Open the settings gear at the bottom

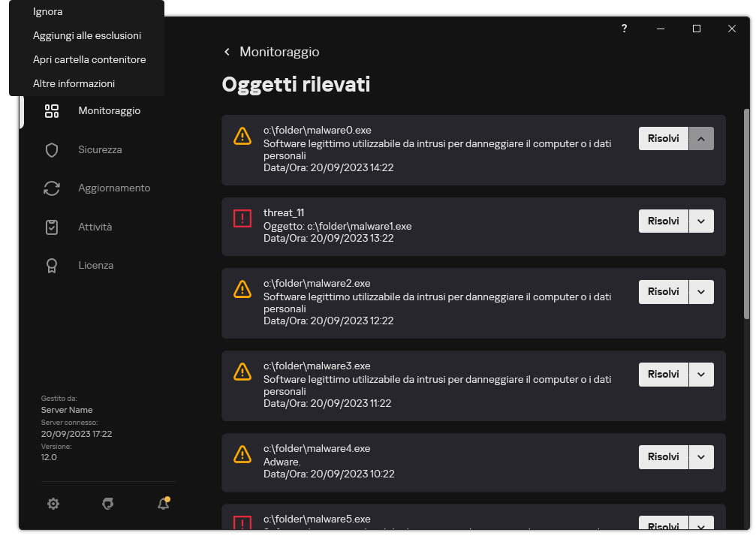53,503
